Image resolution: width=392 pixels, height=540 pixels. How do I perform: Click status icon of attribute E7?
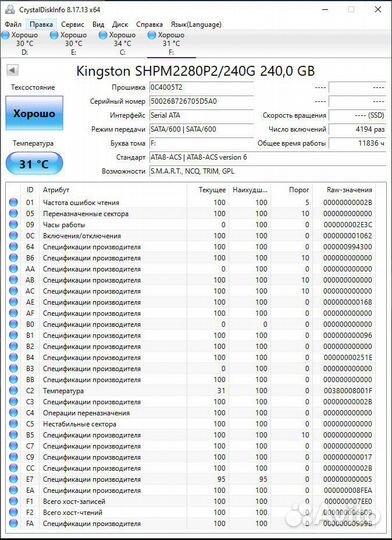point(13,479)
